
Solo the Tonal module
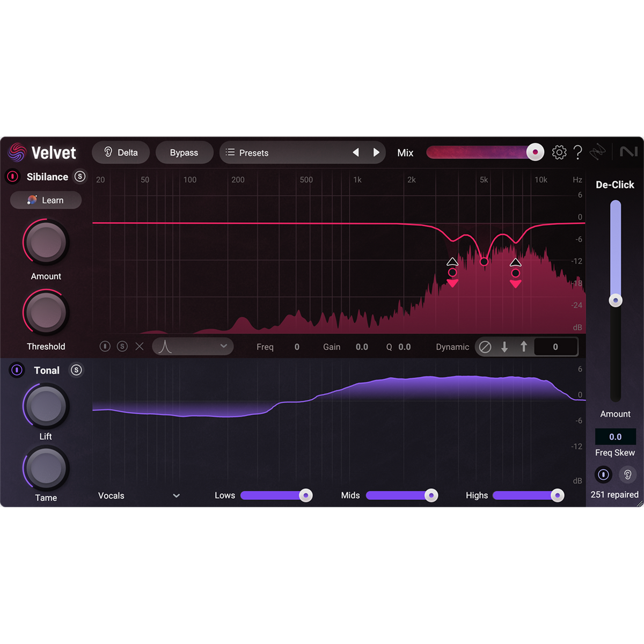tap(76, 370)
